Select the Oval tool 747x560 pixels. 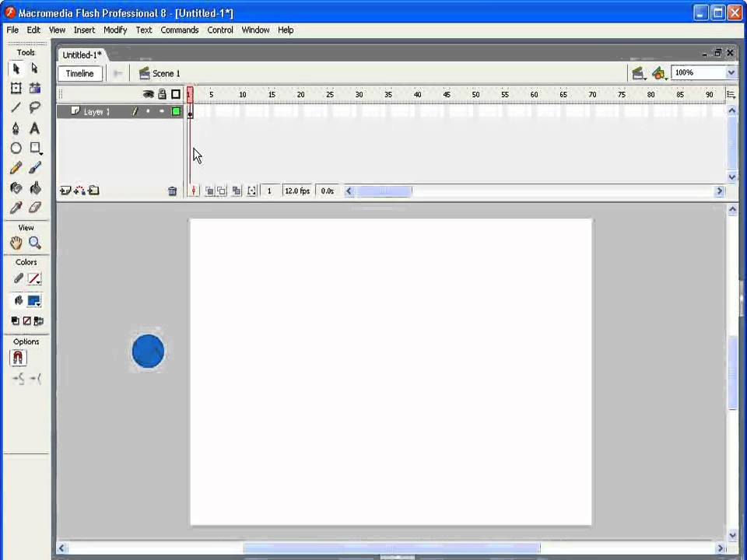pyautogui.click(x=16, y=148)
